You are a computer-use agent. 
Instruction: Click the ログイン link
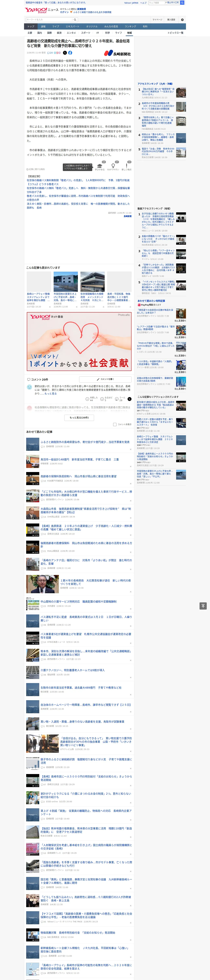[x=64, y=12]
